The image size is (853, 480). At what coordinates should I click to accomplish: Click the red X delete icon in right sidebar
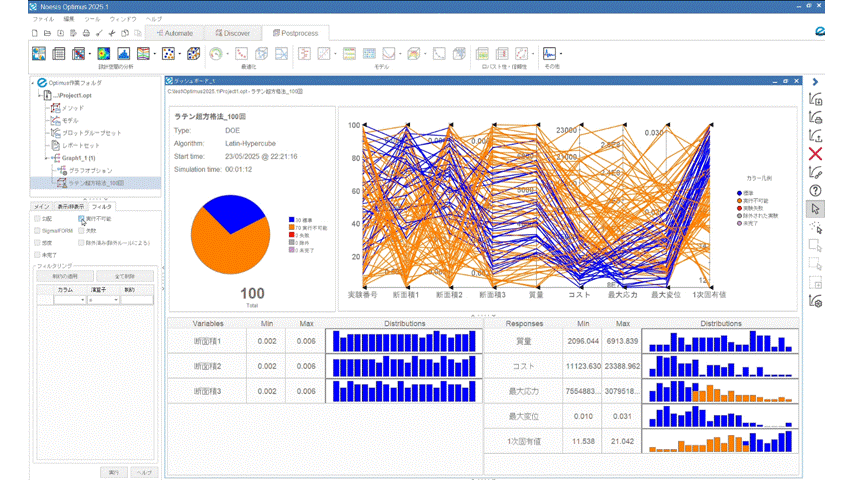click(x=815, y=154)
